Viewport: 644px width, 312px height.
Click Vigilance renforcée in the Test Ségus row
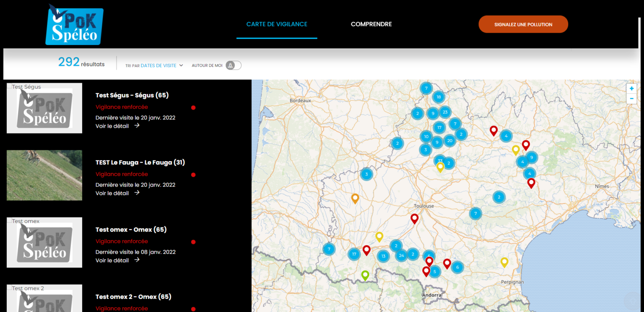(x=122, y=107)
